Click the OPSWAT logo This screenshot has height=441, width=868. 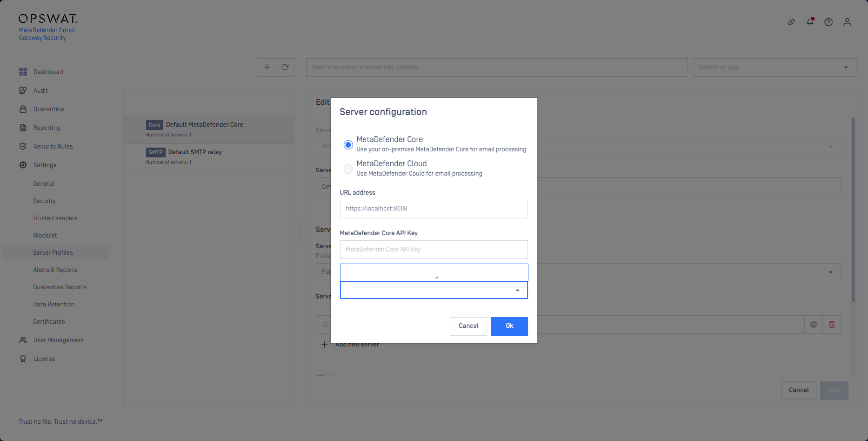click(x=48, y=19)
